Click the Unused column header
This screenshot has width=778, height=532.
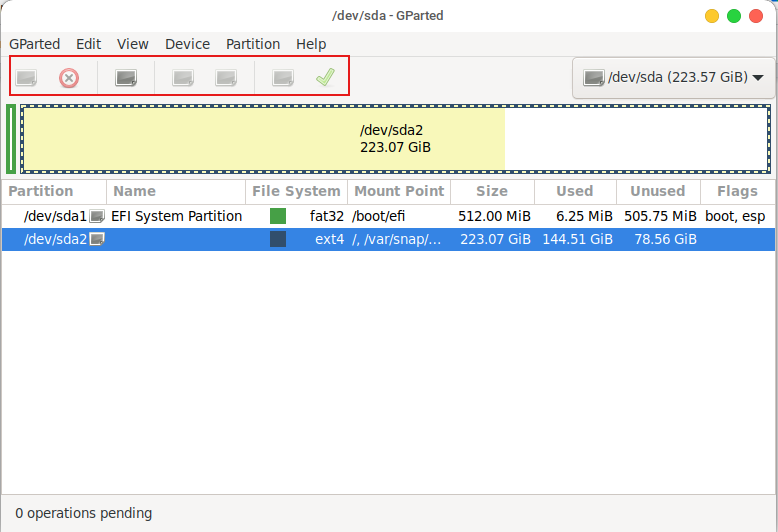658,192
